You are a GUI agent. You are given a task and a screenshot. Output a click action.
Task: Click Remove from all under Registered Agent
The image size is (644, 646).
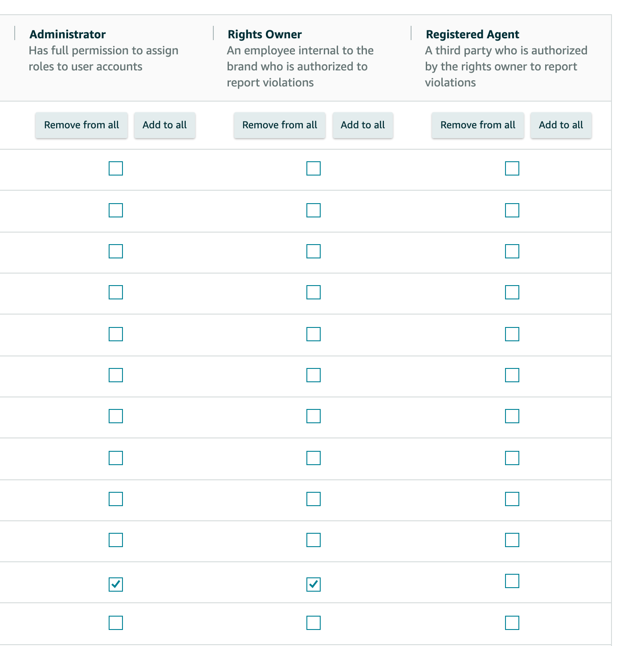tap(477, 125)
